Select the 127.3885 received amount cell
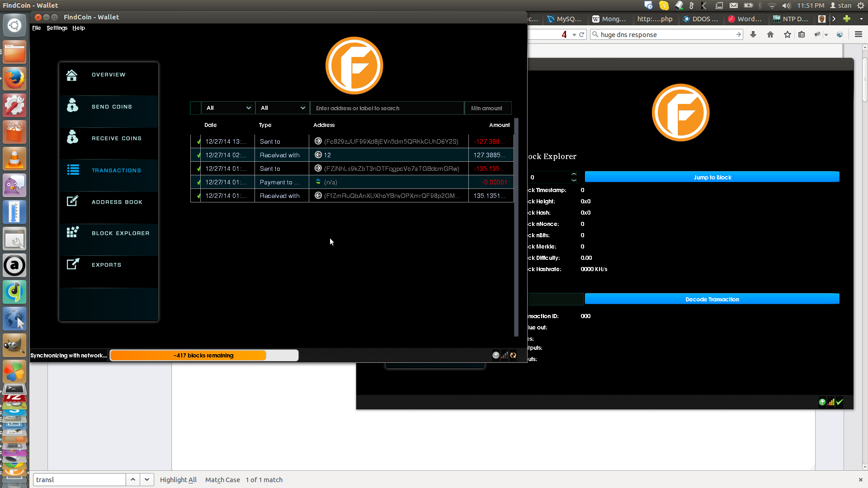This screenshot has height=488, width=868. pos(491,155)
